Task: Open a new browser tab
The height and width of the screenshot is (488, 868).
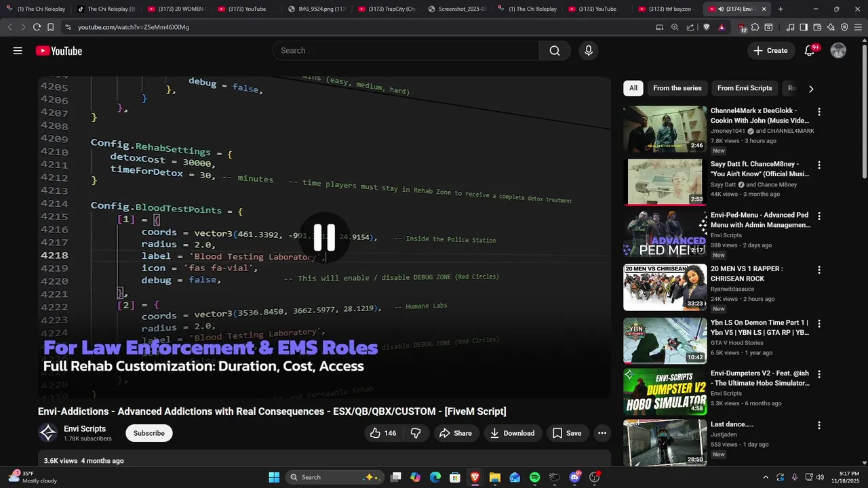Action: (781, 9)
